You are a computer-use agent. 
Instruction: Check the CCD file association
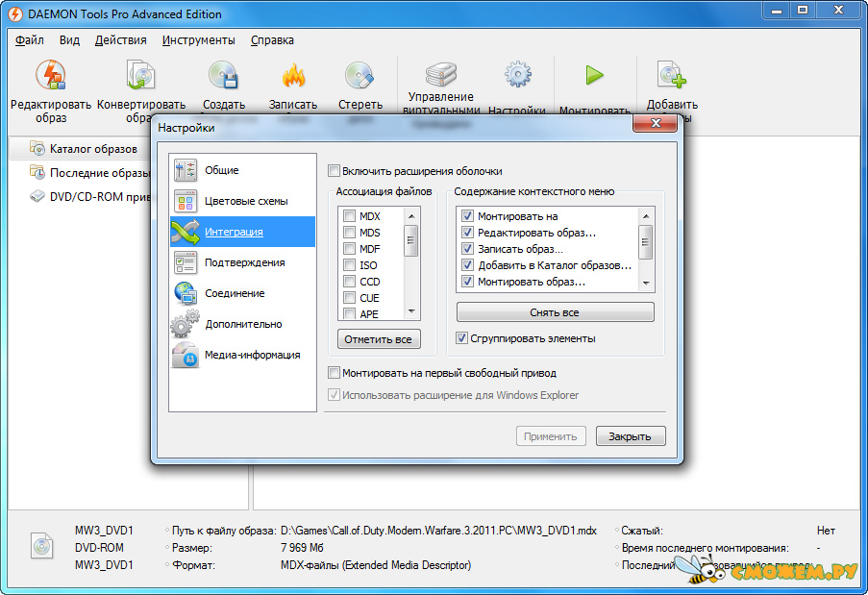point(349,282)
